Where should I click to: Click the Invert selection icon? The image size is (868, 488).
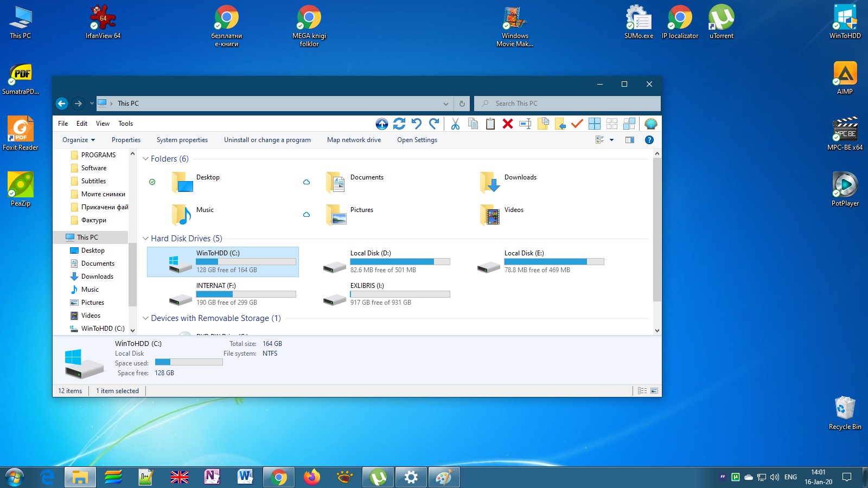tap(629, 124)
